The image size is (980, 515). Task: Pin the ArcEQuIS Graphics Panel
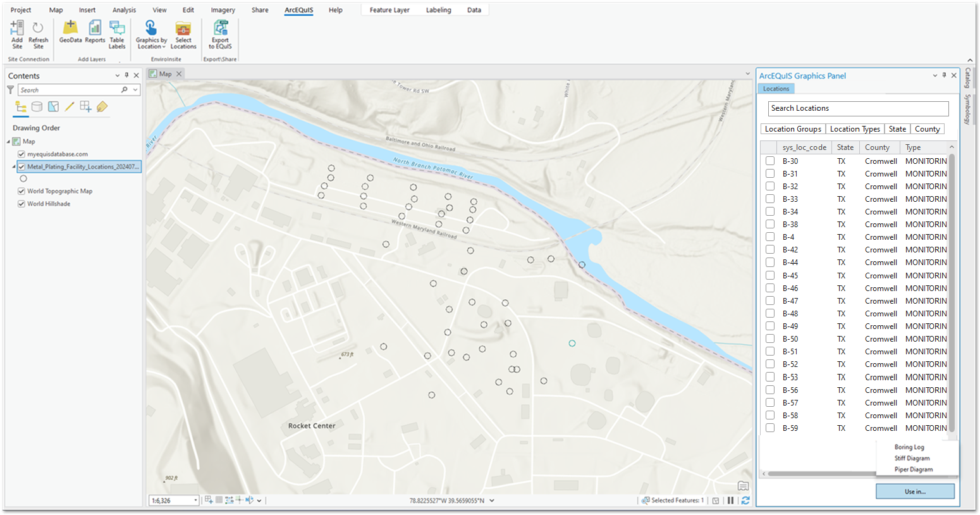click(944, 75)
